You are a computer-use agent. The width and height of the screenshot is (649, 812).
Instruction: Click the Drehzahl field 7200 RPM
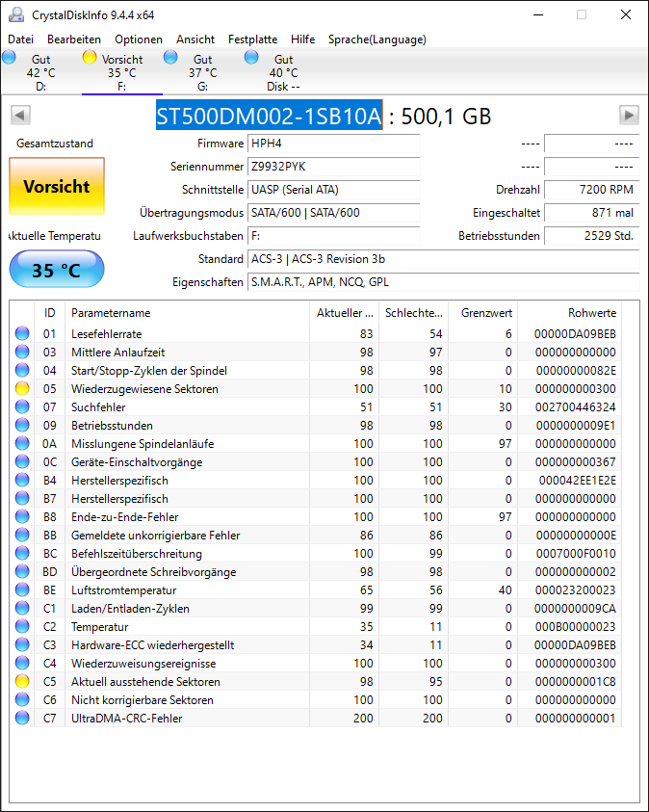(x=592, y=190)
